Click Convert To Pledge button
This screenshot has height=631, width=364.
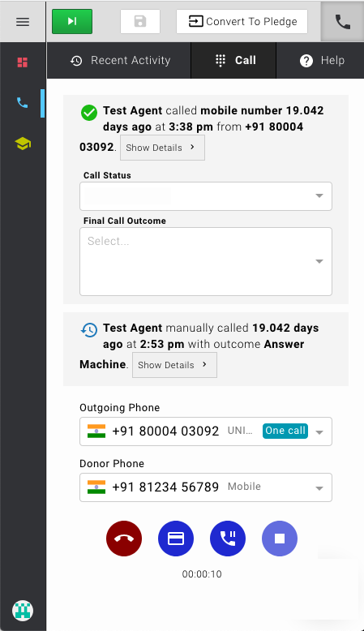pos(242,21)
